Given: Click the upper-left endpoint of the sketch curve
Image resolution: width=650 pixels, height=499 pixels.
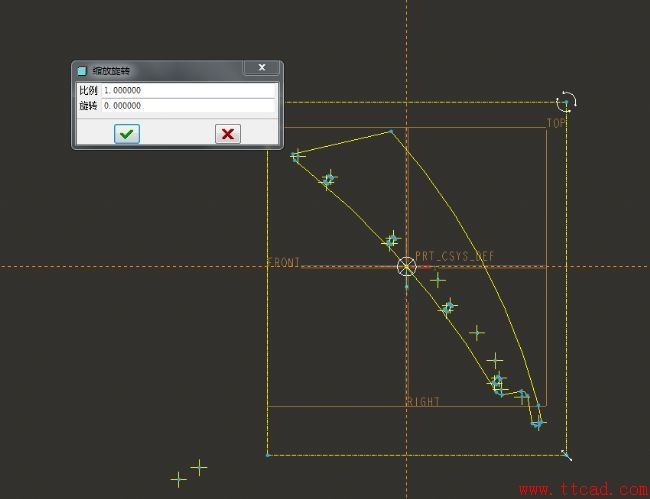Looking at the screenshot, I should pos(296,155).
